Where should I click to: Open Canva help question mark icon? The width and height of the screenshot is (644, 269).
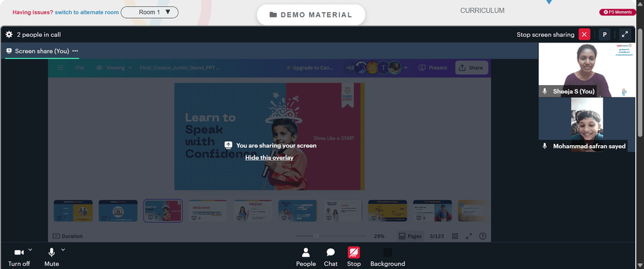point(482,236)
